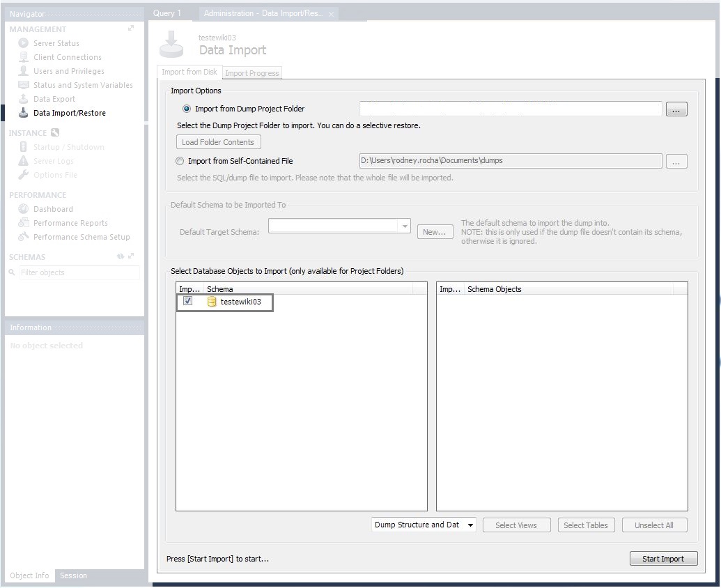Switch to the Query 1 tab

pyautogui.click(x=167, y=13)
